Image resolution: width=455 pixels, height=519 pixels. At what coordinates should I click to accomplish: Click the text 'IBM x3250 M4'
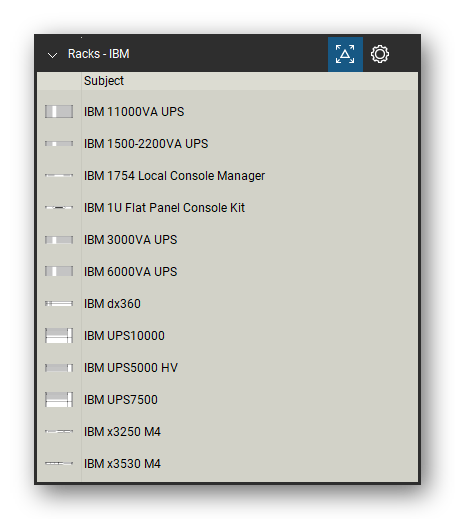pyautogui.click(x=122, y=432)
